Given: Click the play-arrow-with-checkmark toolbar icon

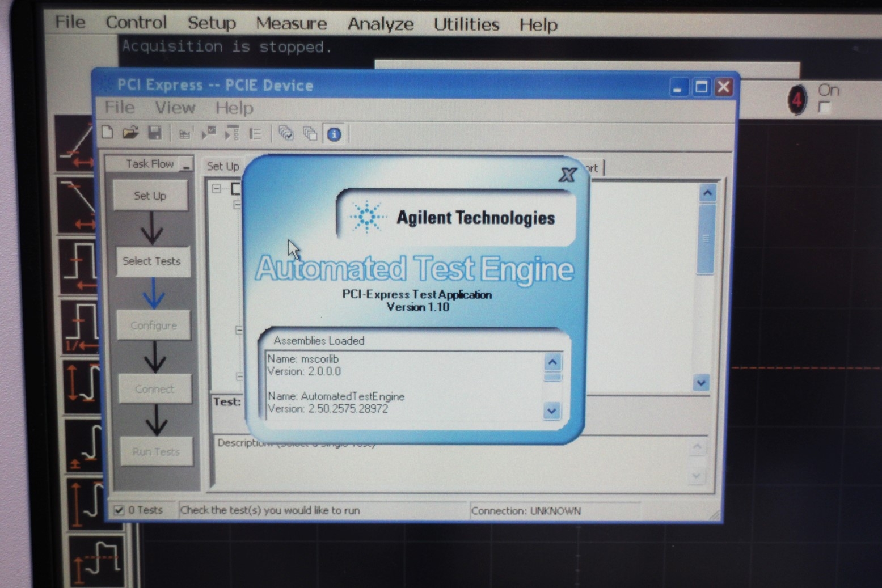Looking at the screenshot, I should click(x=209, y=134).
